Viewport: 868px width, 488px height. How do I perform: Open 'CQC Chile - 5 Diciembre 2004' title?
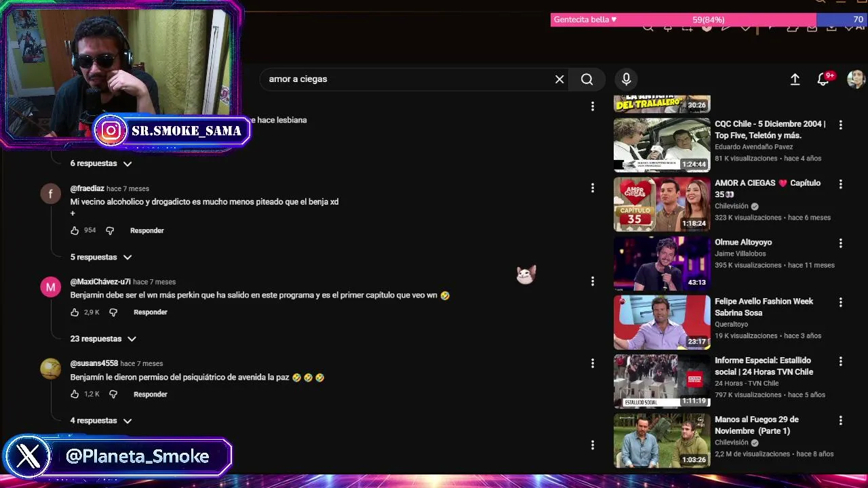tap(770, 129)
